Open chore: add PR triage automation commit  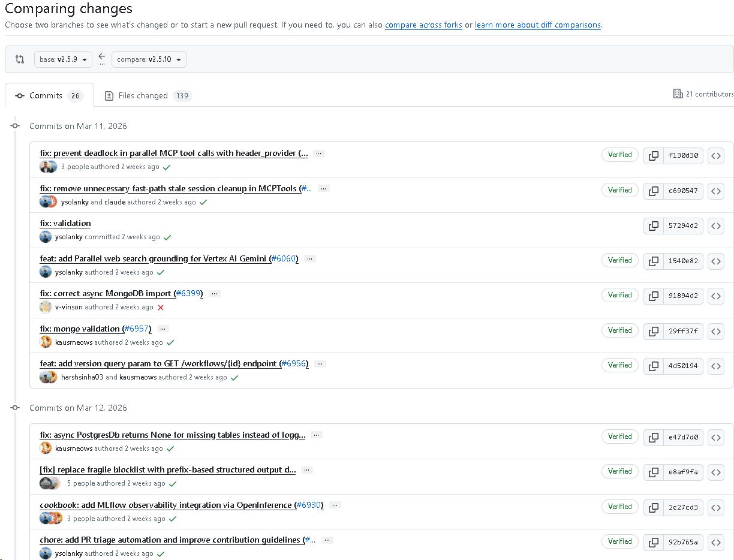[x=172, y=540]
